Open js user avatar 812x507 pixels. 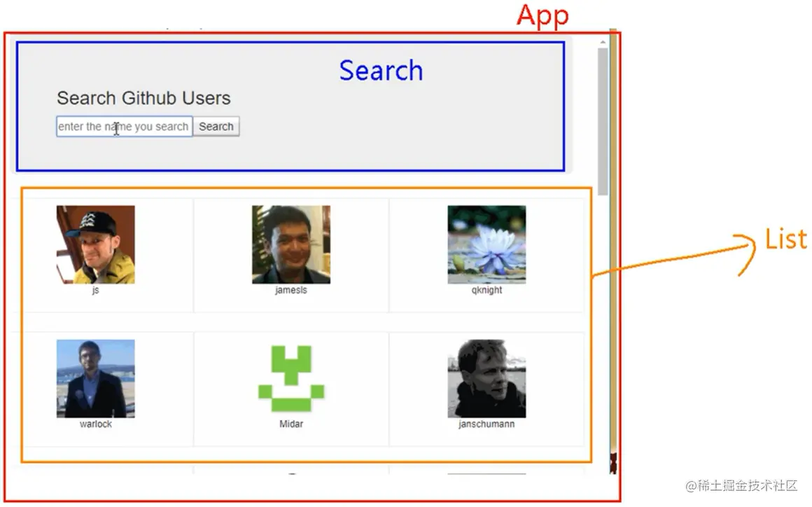click(x=96, y=244)
